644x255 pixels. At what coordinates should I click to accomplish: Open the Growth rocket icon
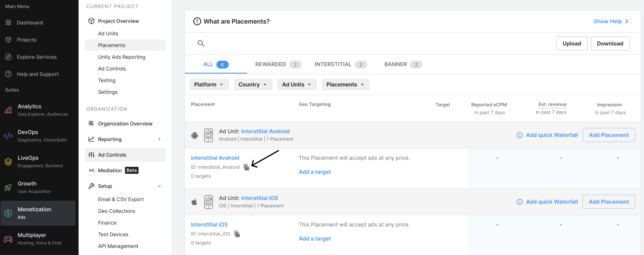(8, 187)
